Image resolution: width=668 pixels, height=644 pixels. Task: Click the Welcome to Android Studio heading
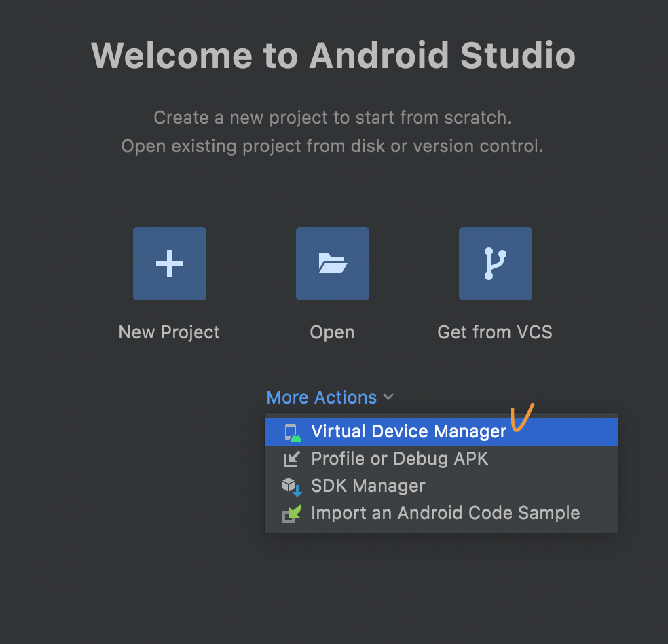333,56
